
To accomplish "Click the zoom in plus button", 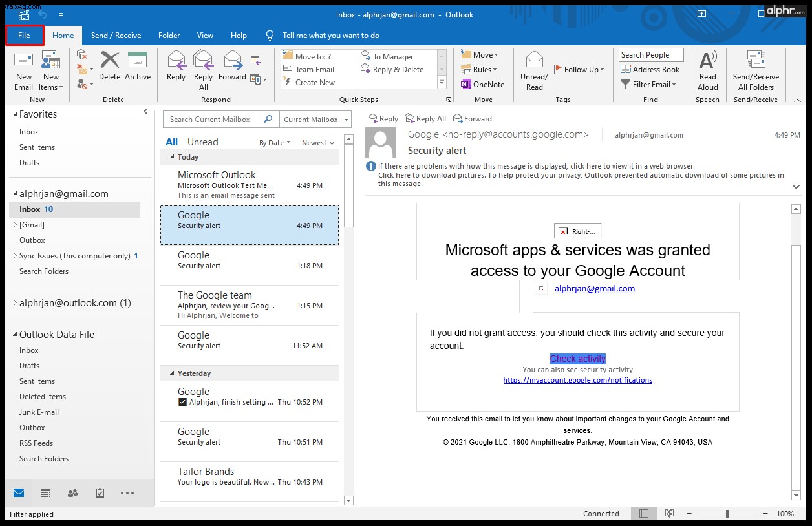I will 766,514.
